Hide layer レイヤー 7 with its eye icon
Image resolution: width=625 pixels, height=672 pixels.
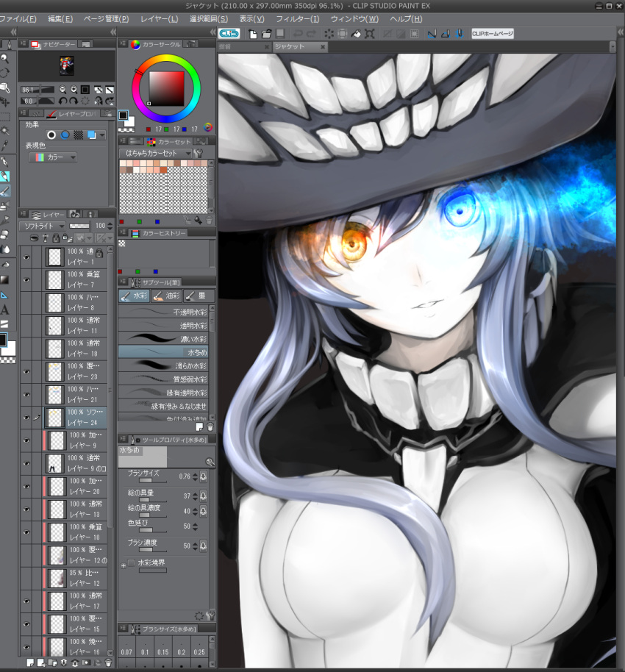coord(26,280)
